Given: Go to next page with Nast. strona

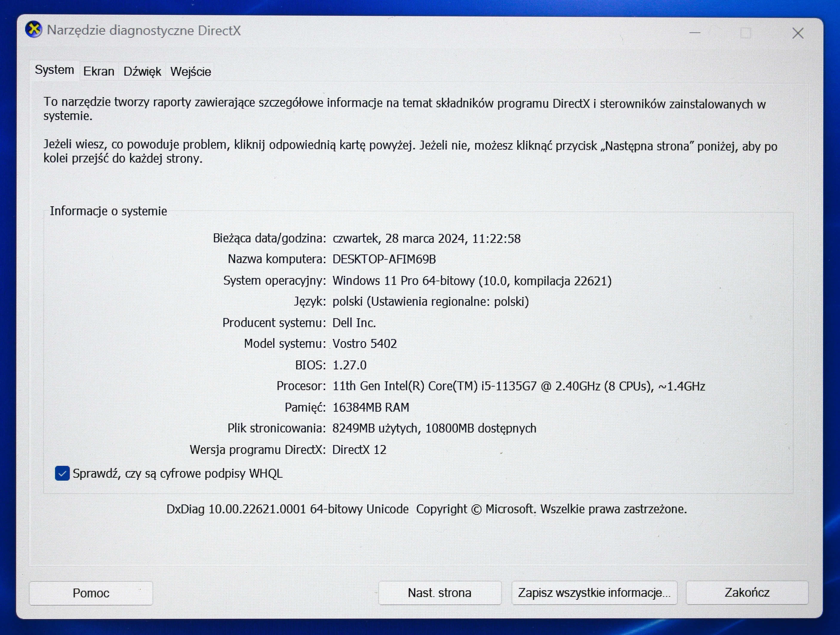Looking at the screenshot, I should (x=440, y=593).
